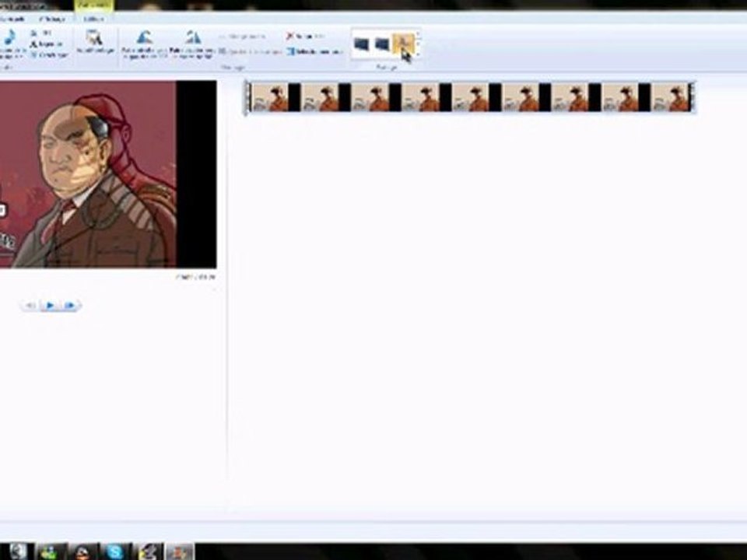Viewport: 747px width, 560px height.
Task: Add a caption using the middle A item
Action: [46, 44]
